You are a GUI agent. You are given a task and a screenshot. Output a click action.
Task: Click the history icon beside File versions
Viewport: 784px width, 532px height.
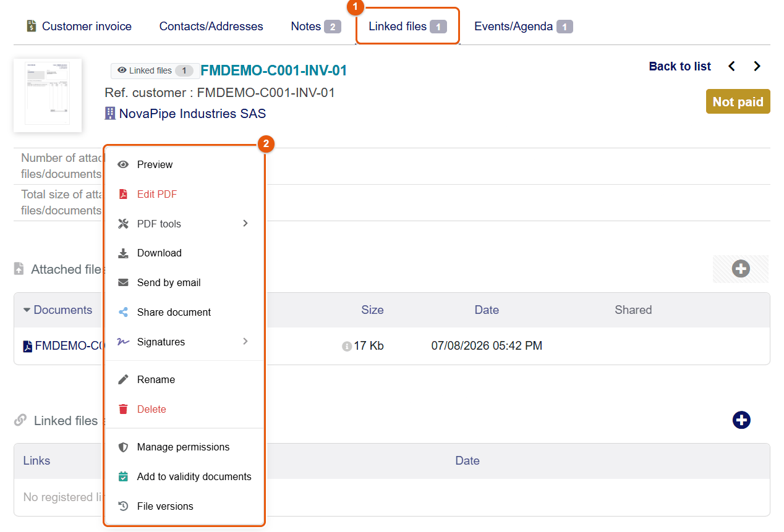(123, 506)
